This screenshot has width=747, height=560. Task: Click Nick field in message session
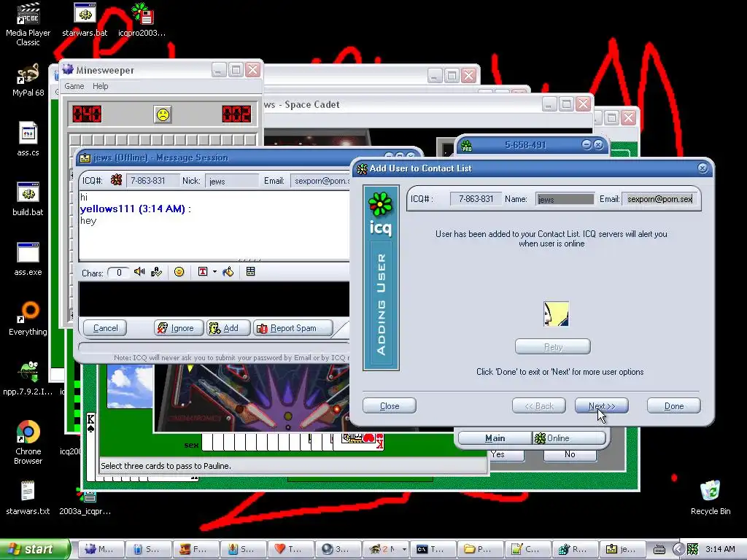point(231,181)
